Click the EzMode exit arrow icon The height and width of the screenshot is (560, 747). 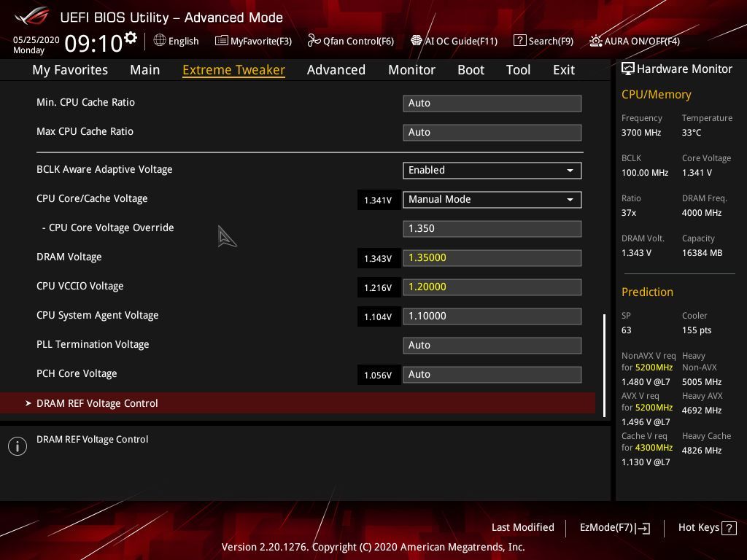pyautogui.click(x=643, y=528)
